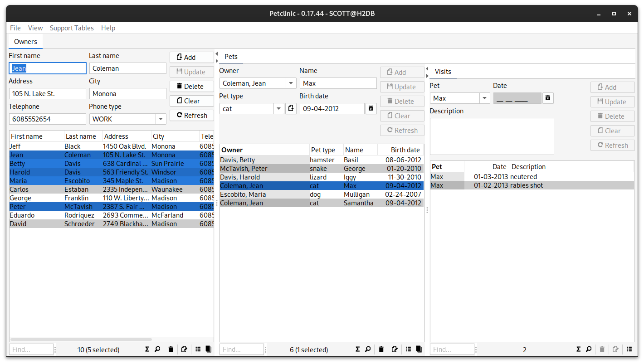Viewport: 644px width, 364px height.
Task: Click the edit pencil icon below the Pets table
Action: tap(395, 349)
